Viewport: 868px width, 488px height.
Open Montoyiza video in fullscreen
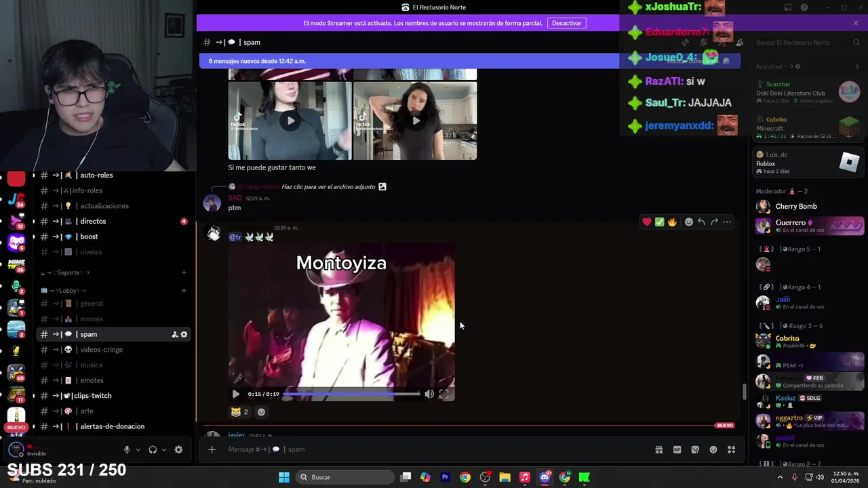(443, 394)
